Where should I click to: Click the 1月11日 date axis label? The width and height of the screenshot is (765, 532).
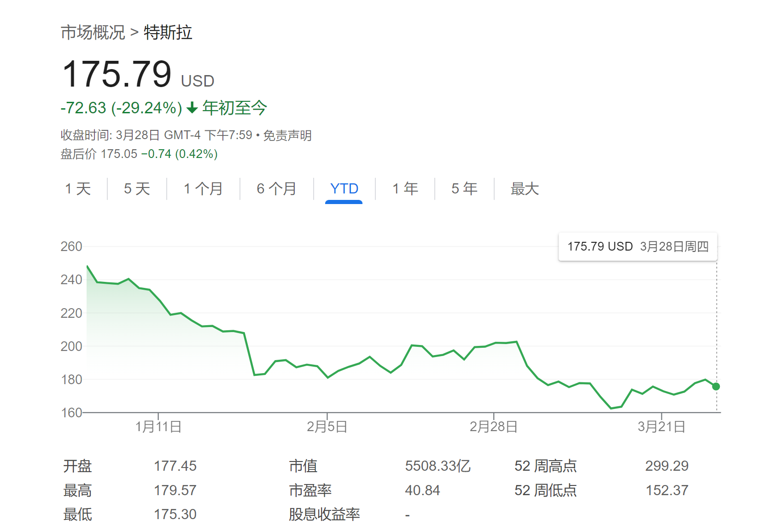pos(158,427)
